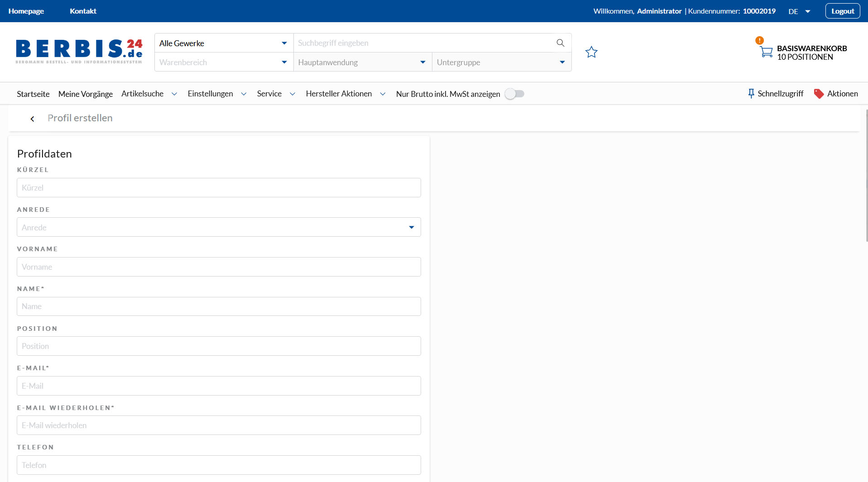This screenshot has height=482, width=868.
Task: Toggle Nur Brutto inkl. MwSt anzeigen switch
Action: 515,94
